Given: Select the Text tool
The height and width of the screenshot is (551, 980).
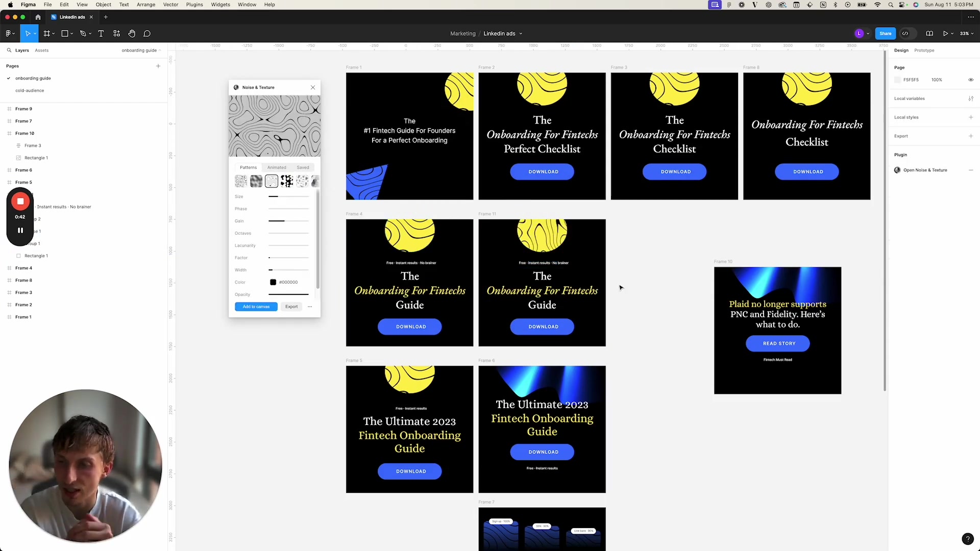Looking at the screenshot, I should click(101, 34).
